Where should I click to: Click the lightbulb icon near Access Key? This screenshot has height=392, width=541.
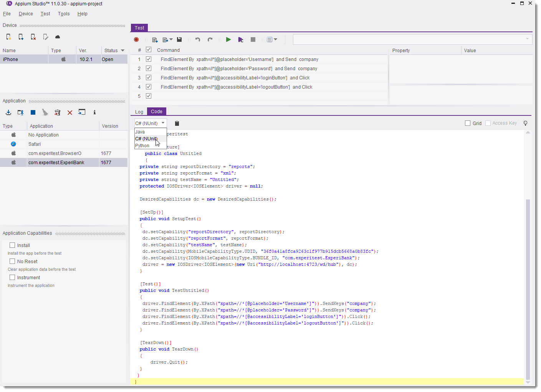tap(526, 123)
